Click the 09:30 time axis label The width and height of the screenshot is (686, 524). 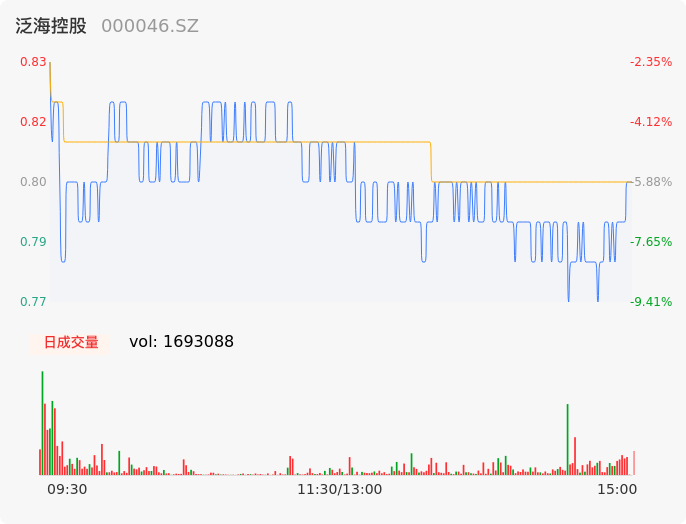[67, 489]
